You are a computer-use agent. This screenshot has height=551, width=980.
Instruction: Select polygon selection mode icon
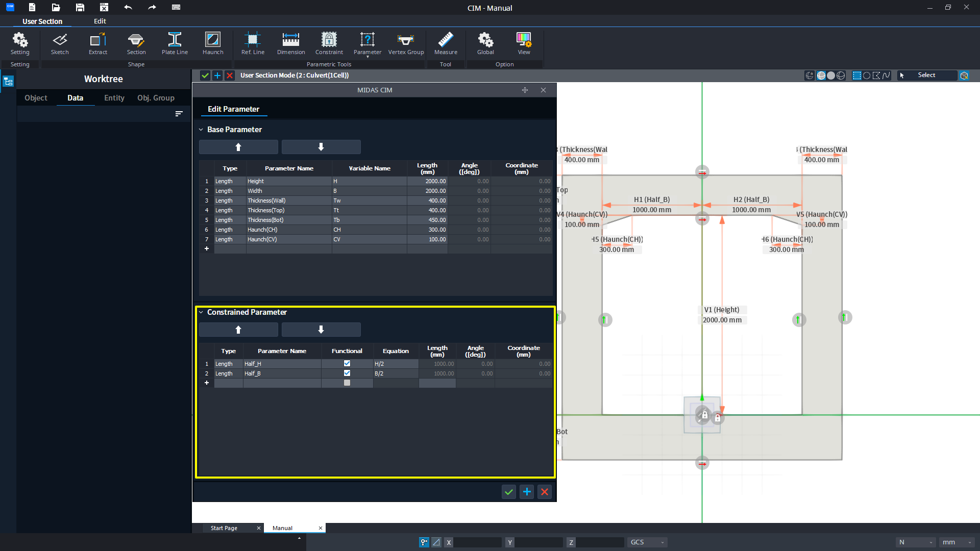tap(876, 76)
